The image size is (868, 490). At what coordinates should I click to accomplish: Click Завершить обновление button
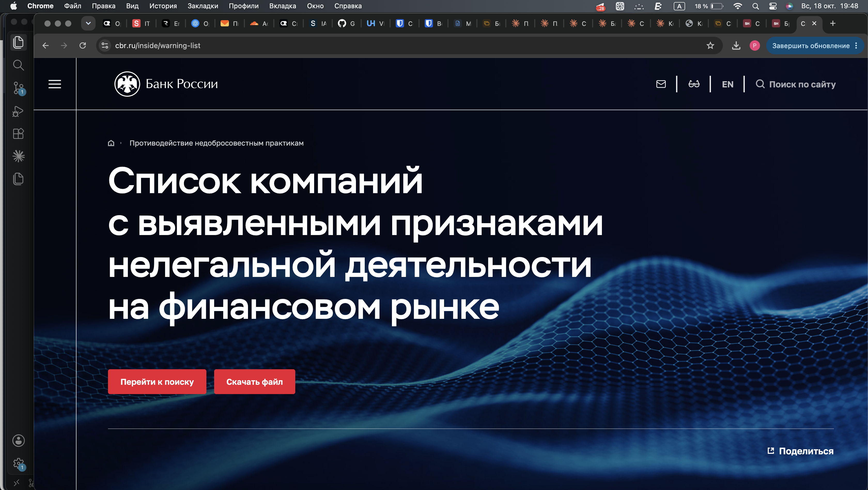[x=810, y=46]
